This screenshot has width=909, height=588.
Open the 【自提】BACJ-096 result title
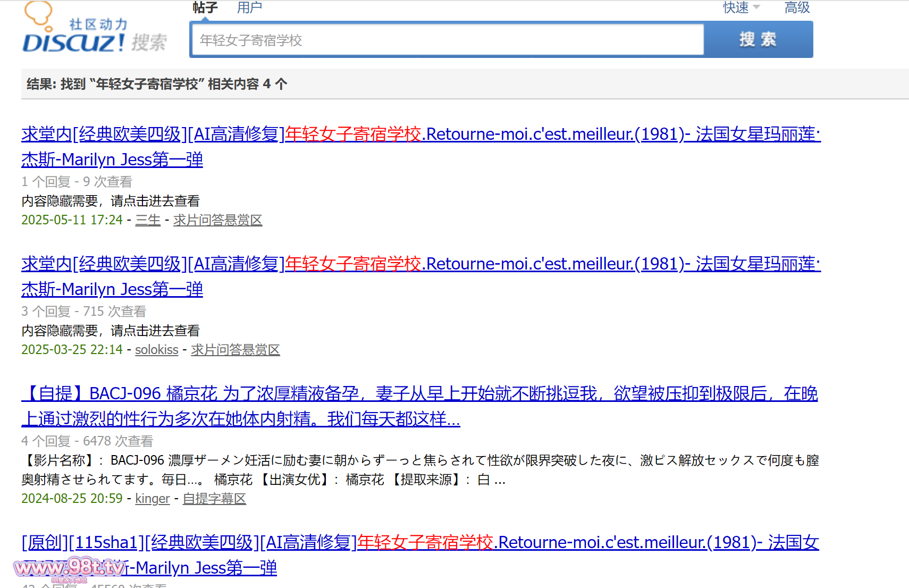419,394
